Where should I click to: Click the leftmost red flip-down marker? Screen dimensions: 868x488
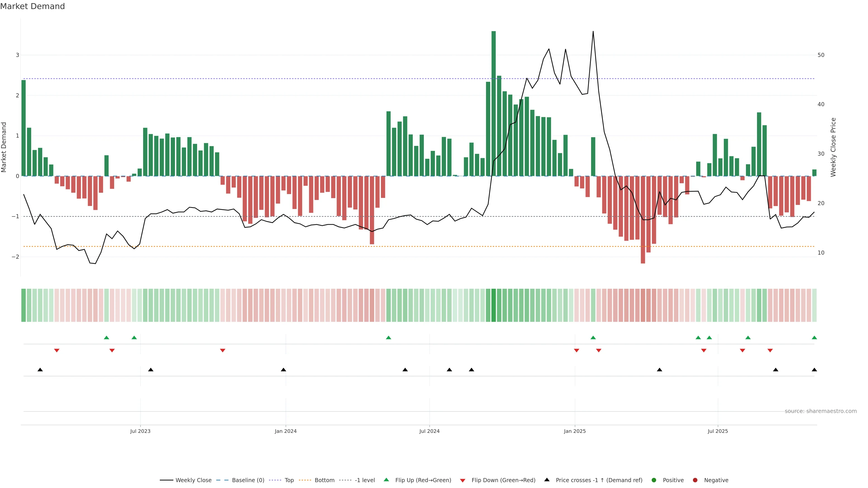[57, 351]
